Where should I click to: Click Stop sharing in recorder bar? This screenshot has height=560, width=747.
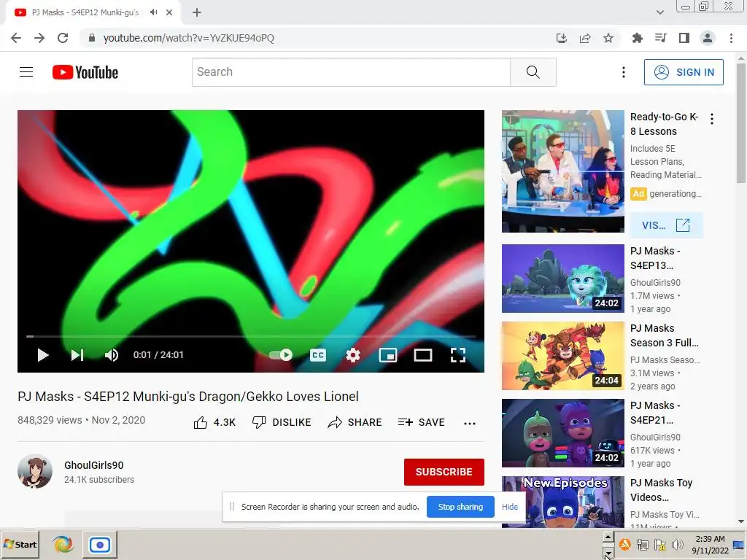[460, 507]
